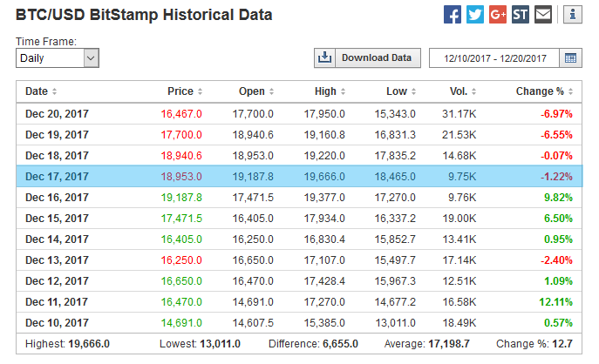Share via Google Plus icon
Screen dimensions: 599x364
pyautogui.click(x=498, y=15)
